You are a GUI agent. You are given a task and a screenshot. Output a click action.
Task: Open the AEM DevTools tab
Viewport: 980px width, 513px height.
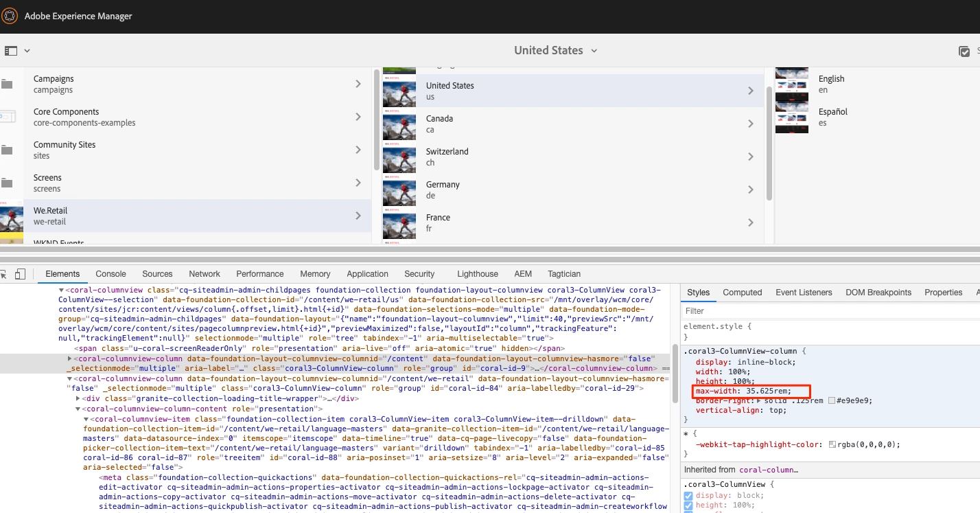point(523,273)
